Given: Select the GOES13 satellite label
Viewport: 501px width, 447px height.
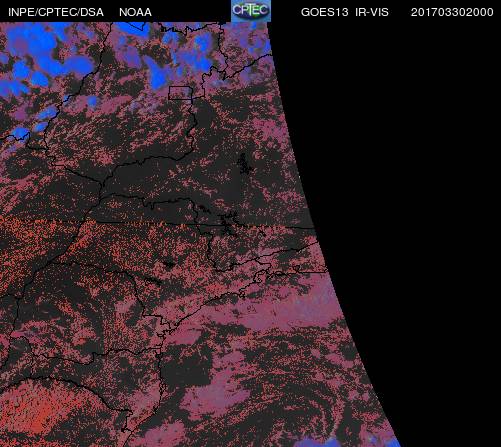Looking at the screenshot, I should (324, 12).
